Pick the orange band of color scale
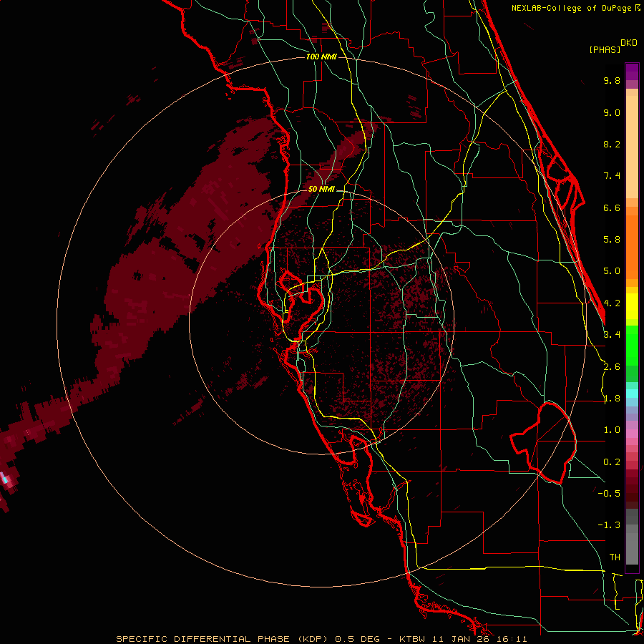The width and height of the screenshot is (644, 644). tap(632, 246)
